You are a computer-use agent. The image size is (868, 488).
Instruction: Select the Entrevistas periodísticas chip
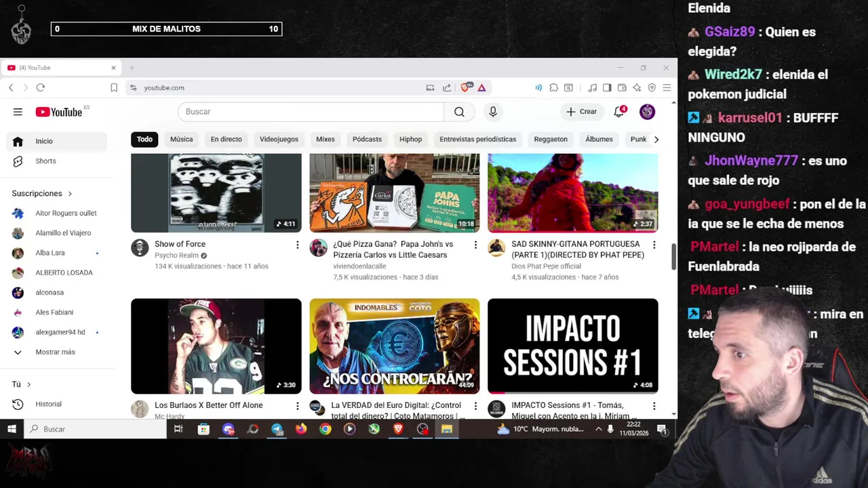[x=477, y=139]
